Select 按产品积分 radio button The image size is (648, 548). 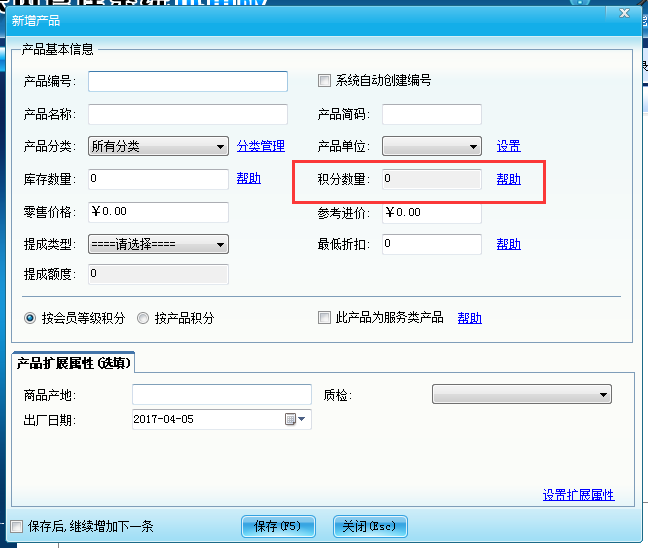143,318
